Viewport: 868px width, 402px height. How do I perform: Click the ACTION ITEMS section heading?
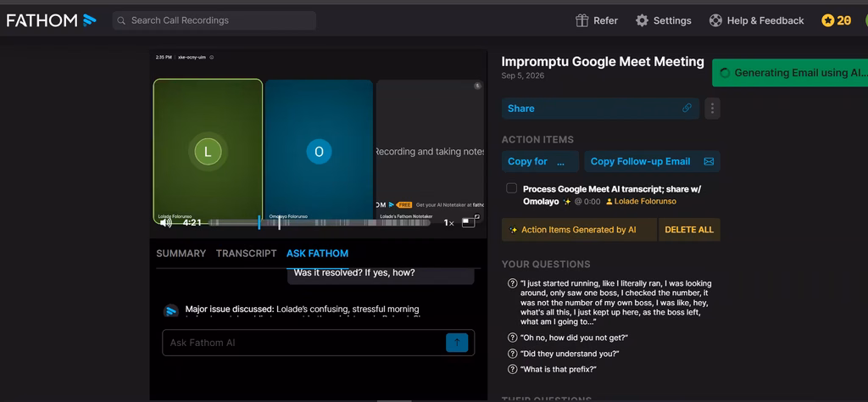537,140
